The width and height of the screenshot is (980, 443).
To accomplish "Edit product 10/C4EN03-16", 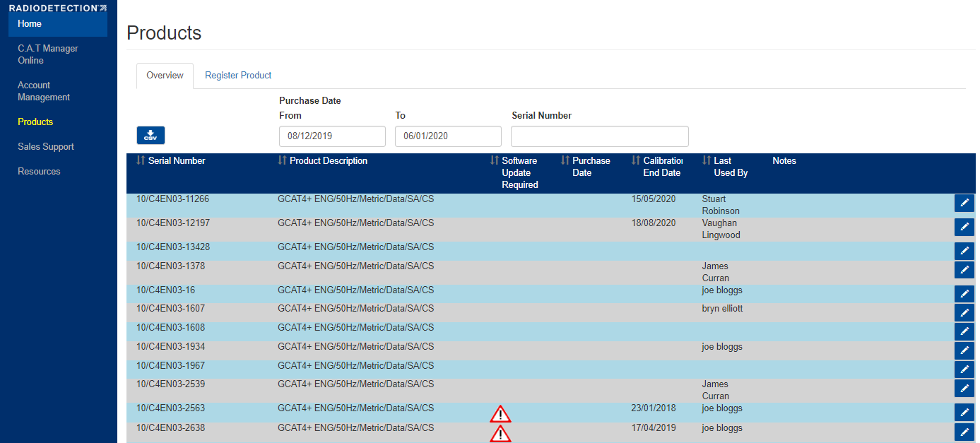I will (x=964, y=294).
